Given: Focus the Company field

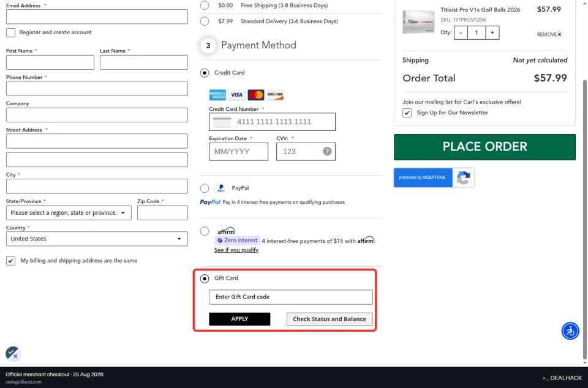Looking at the screenshot, I should click(x=97, y=115).
